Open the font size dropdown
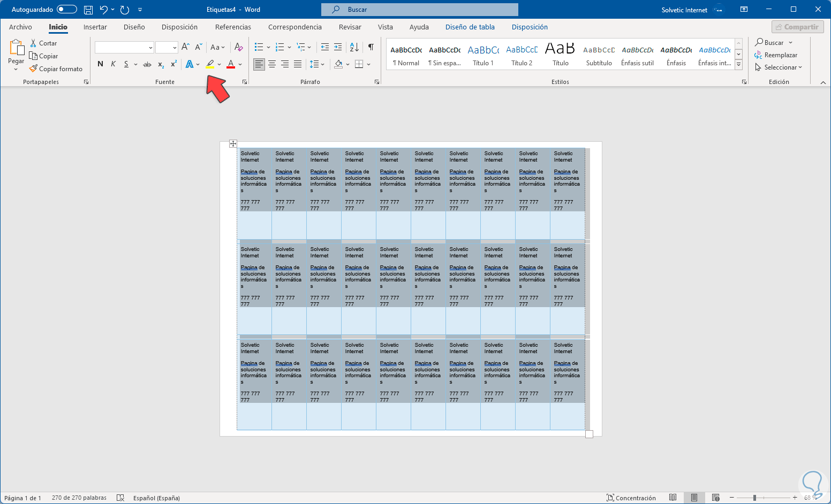The height and width of the screenshot is (504, 831). point(175,48)
